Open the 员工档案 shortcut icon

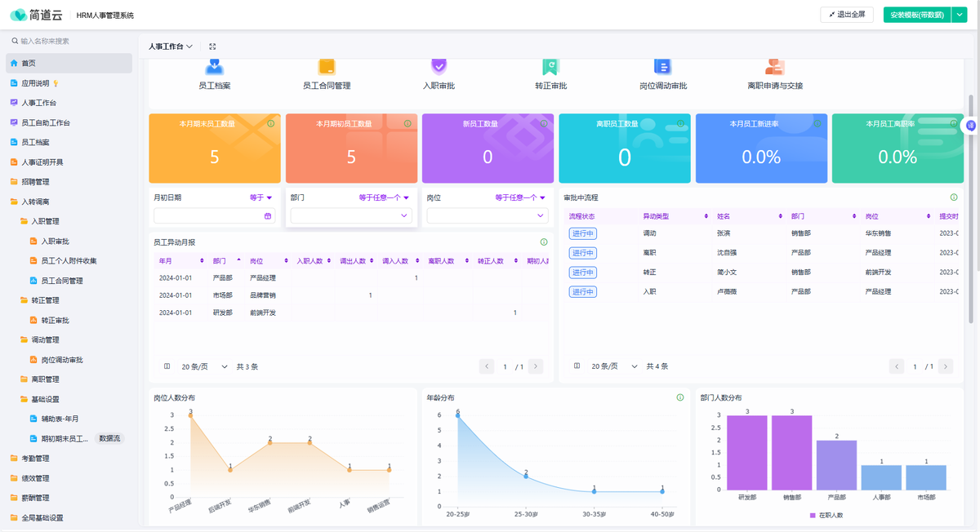click(214, 66)
